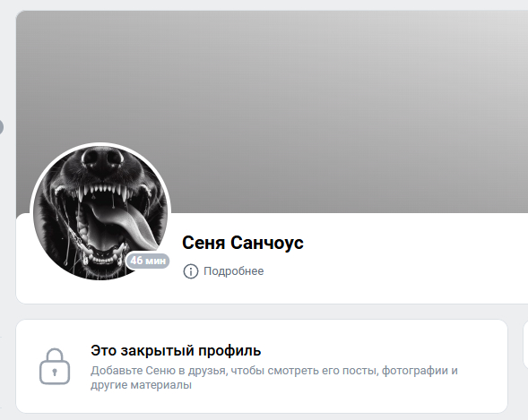The width and height of the screenshot is (528, 420).
Task: Click the keyhole inside the padlock icon
Action: pyautogui.click(x=55, y=372)
